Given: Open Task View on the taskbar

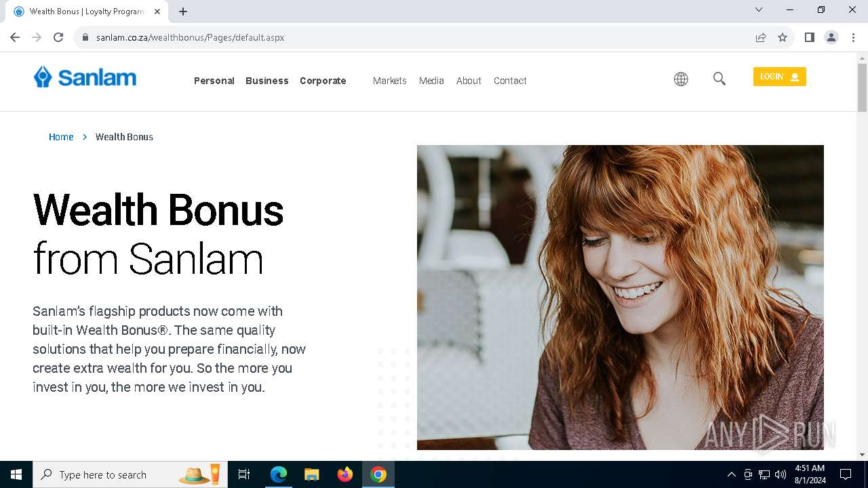Looking at the screenshot, I should click(244, 474).
